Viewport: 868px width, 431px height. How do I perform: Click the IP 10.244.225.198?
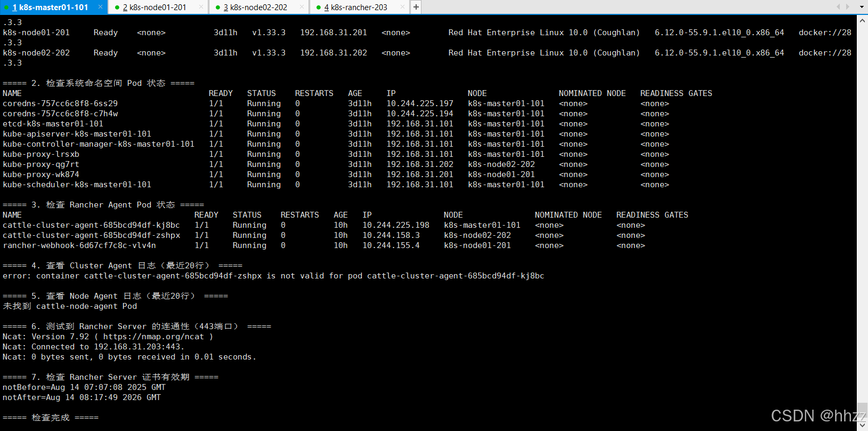tap(396, 225)
